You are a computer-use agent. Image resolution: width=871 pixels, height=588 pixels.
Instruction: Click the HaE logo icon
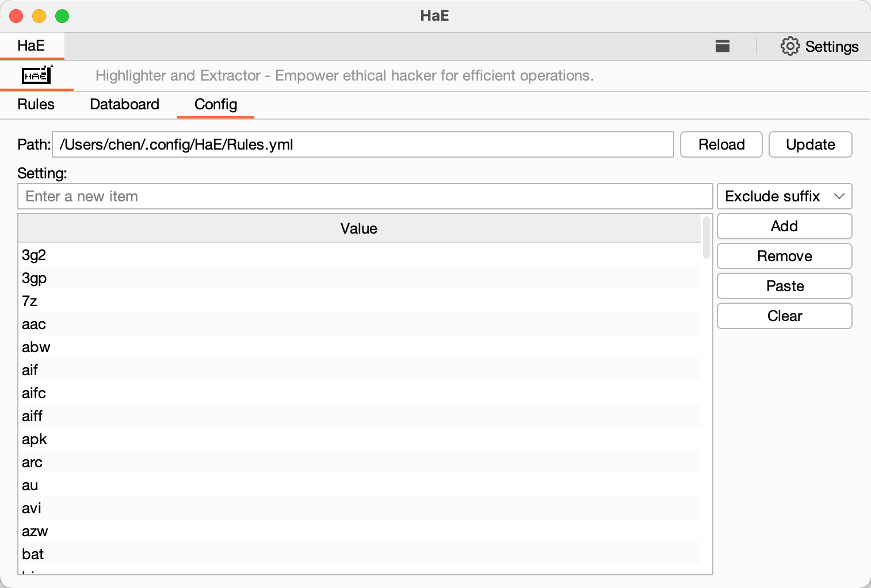coord(37,75)
